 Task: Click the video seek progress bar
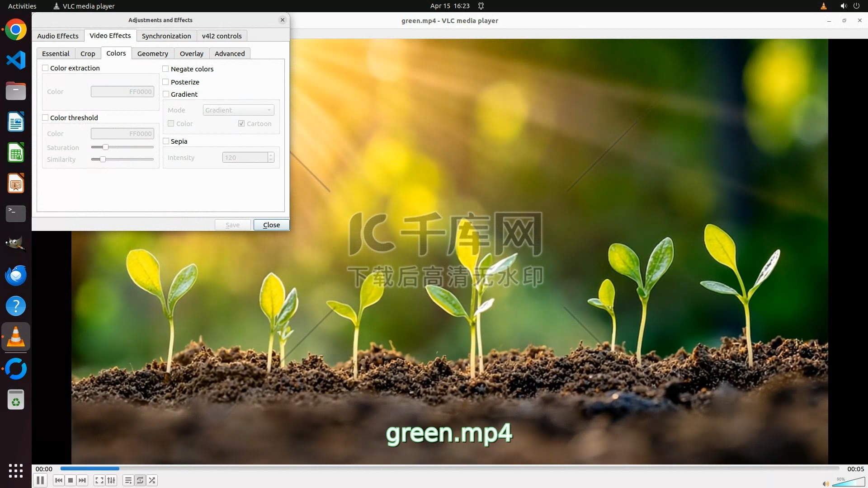click(x=449, y=469)
